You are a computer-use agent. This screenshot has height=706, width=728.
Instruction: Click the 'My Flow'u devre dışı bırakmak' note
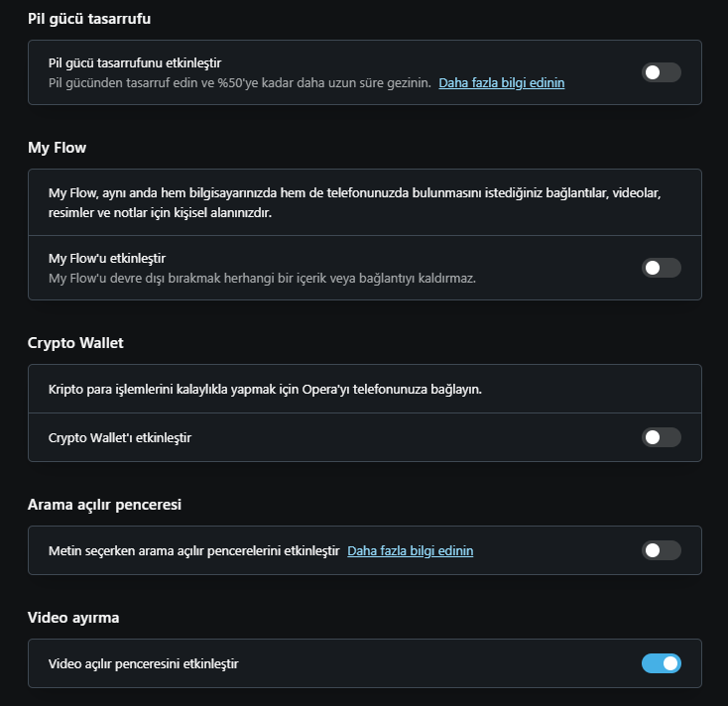point(262,278)
